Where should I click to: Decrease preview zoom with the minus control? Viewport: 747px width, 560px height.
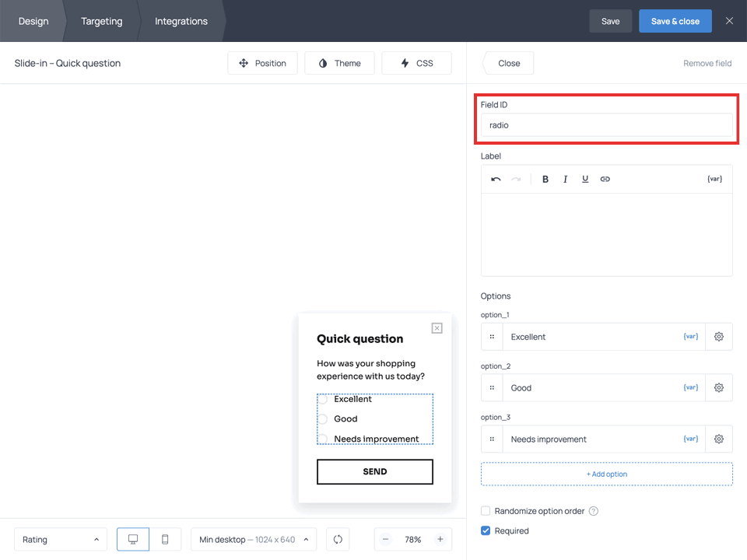pos(386,539)
